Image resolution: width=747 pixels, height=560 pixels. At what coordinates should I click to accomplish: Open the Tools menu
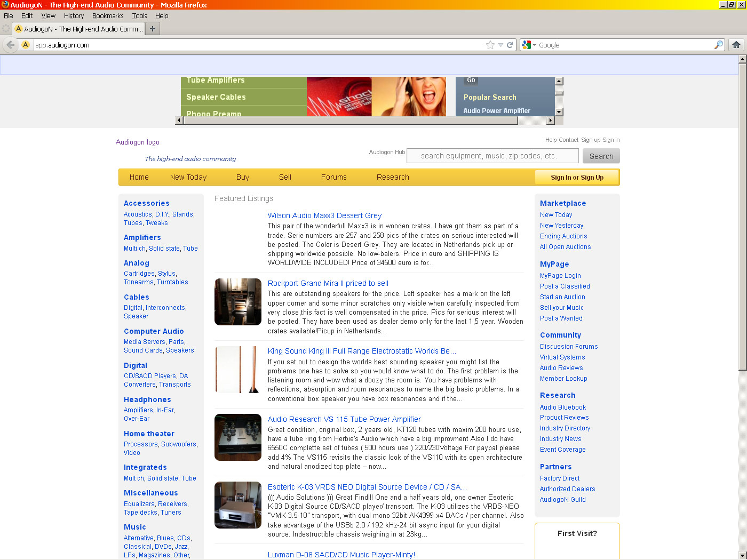click(x=139, y=16)
